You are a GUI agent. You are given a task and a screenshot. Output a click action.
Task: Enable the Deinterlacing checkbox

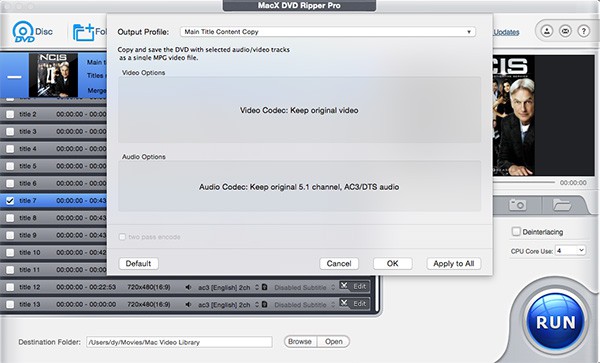(516, 231)
